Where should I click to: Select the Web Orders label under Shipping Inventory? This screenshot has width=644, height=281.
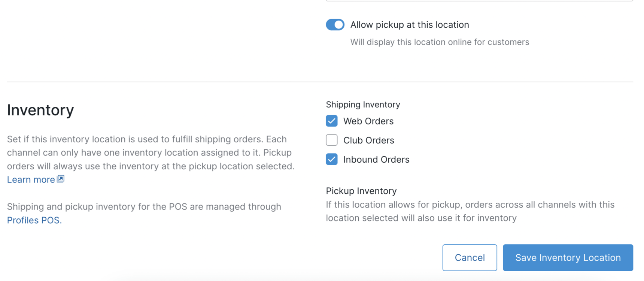pos(368,121)
